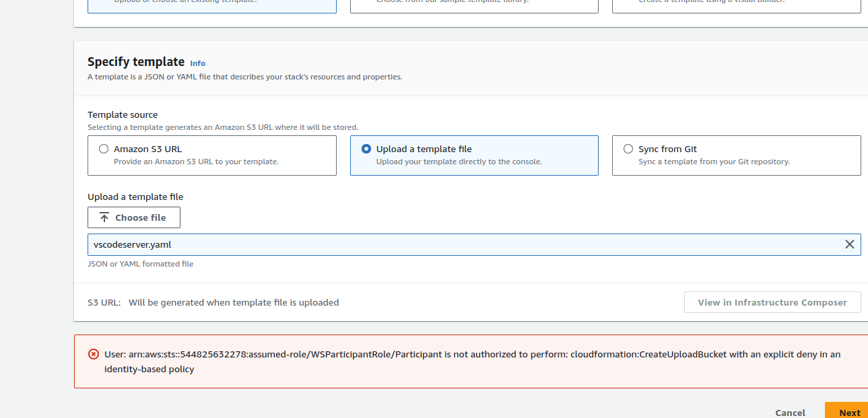Select the Upload a template file radio button
Screen dimensions: 868x418
(x=366, y=149)
